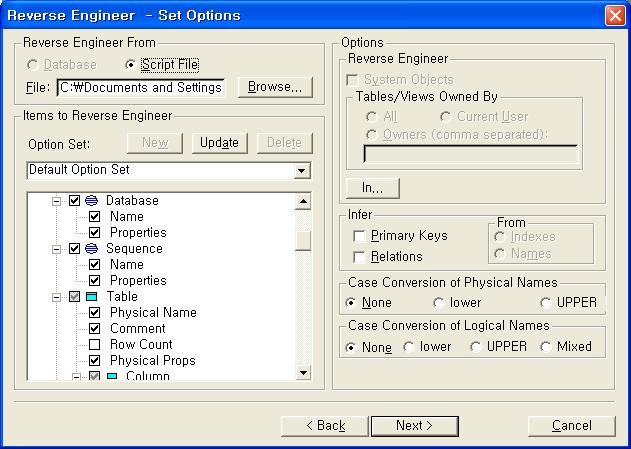Click the Database object icon in tree

coord(91,200)
